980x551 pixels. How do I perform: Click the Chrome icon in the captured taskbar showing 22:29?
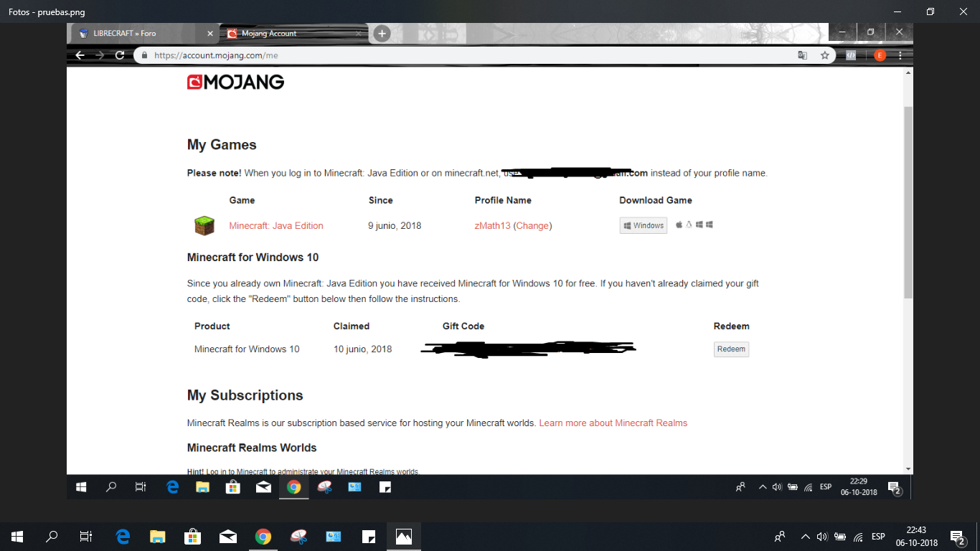click(293, 487)
